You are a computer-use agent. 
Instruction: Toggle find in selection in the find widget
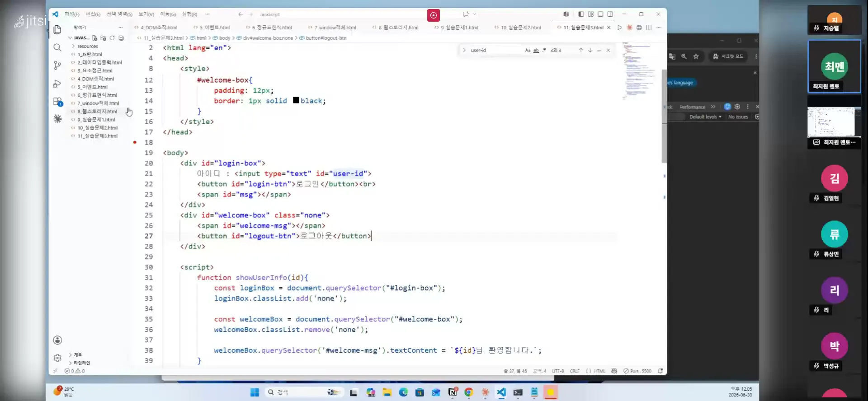599,50
